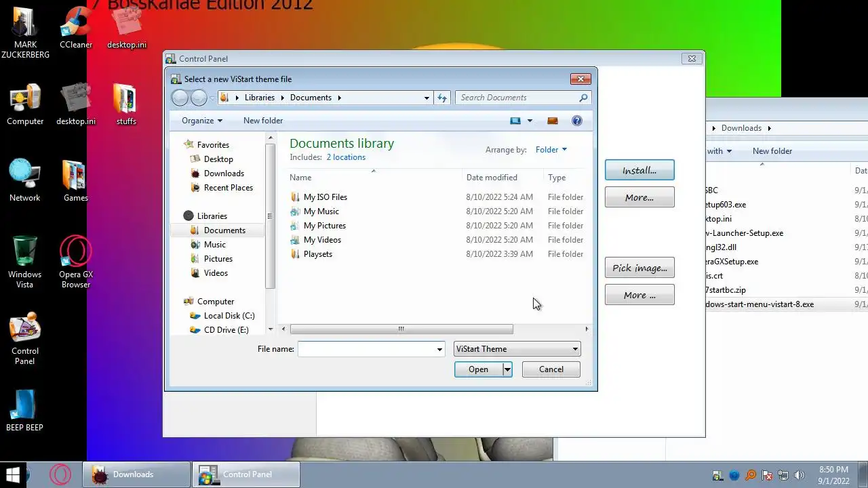Click the Date modified column header
This screenshot has width=868, height=488.
[x=492, y=178]
